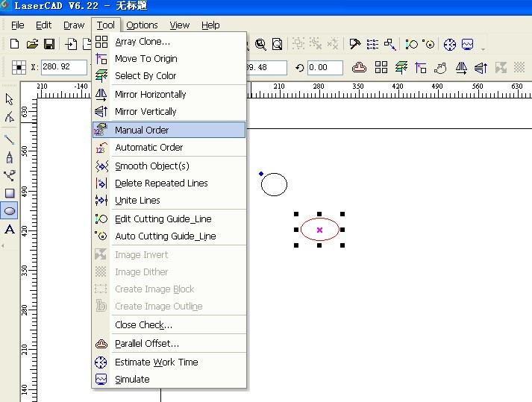Screen dimensions: 532x402
Task: Click Mirror Horizontally menu item
Action: [150, 95]
